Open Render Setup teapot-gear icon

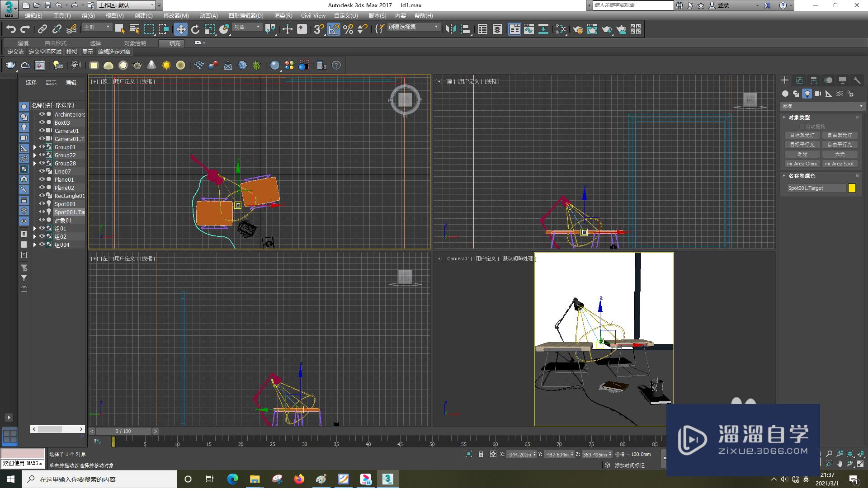[578, 29]
